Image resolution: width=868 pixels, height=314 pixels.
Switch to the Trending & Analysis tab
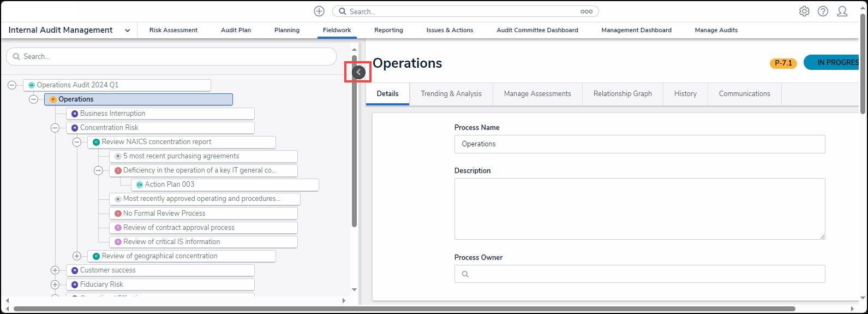coord(451,94)
